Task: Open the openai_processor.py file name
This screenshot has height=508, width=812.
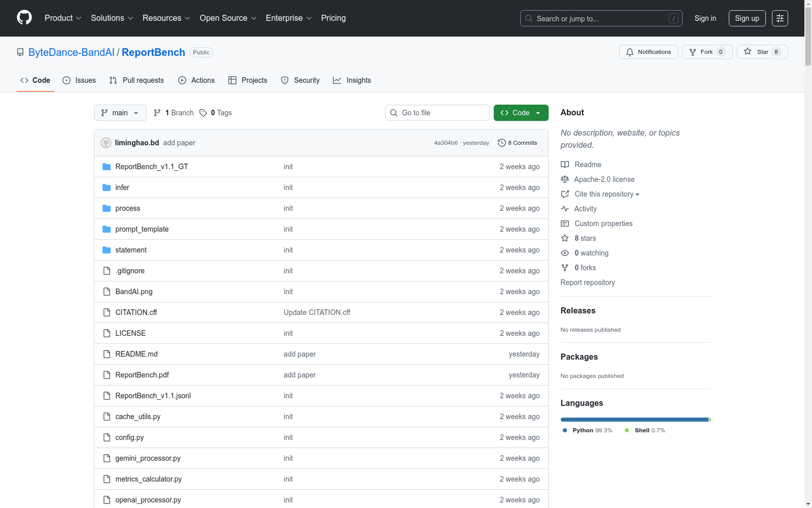Action: pos(148,500)
